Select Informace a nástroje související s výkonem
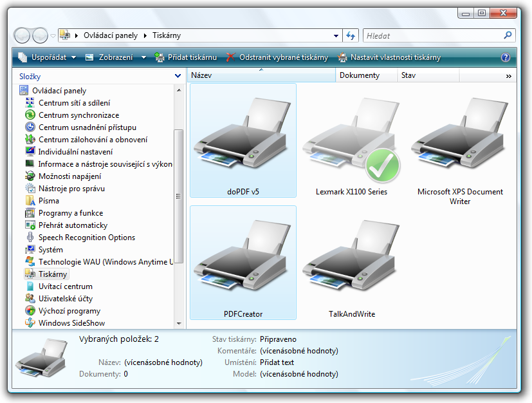The image size is (532, 403). 99,164
